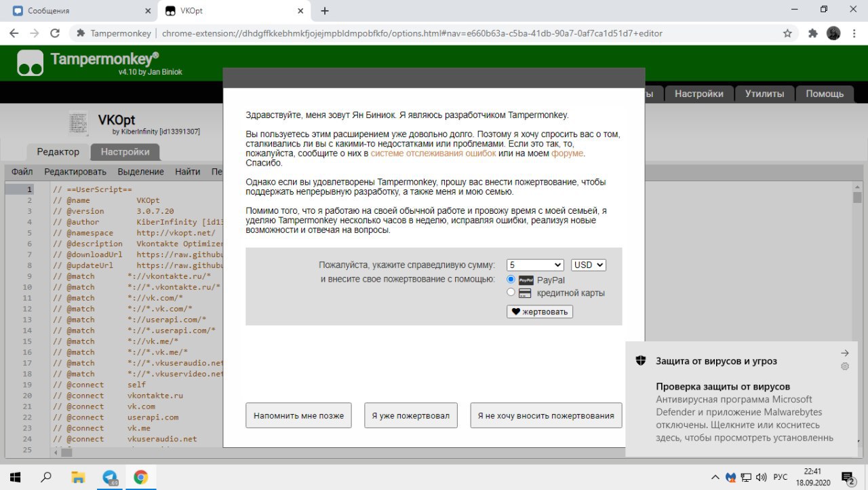Open Chrome from taskbar
Viewport: 868px width, 490px height.
coord(140,476)
